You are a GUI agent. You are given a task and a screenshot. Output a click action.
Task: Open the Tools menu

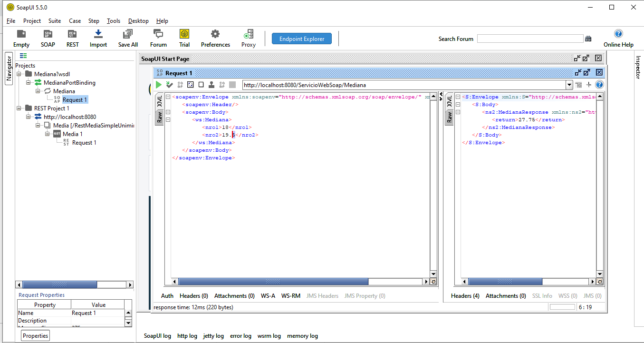point(114,21)
